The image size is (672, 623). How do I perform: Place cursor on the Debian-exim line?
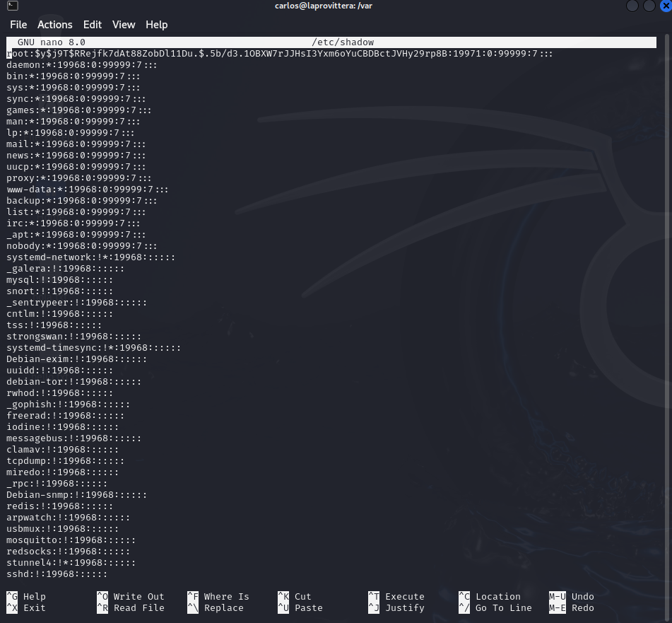click(x=76, y=359)
